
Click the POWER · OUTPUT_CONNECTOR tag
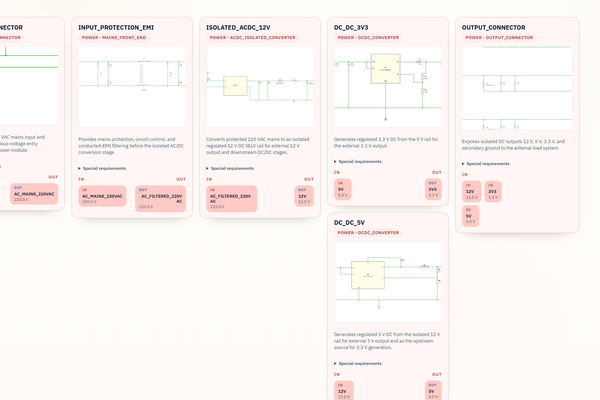tap(499, 38)
